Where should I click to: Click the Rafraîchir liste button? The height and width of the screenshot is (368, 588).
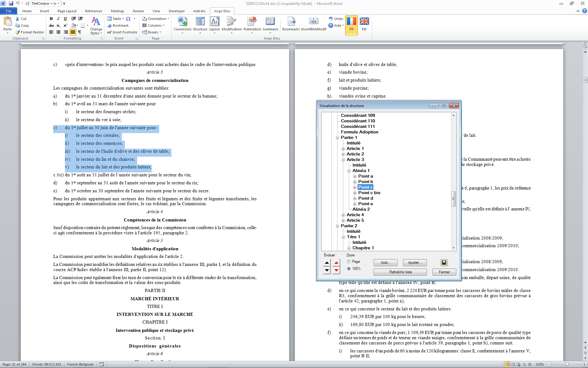400,272
